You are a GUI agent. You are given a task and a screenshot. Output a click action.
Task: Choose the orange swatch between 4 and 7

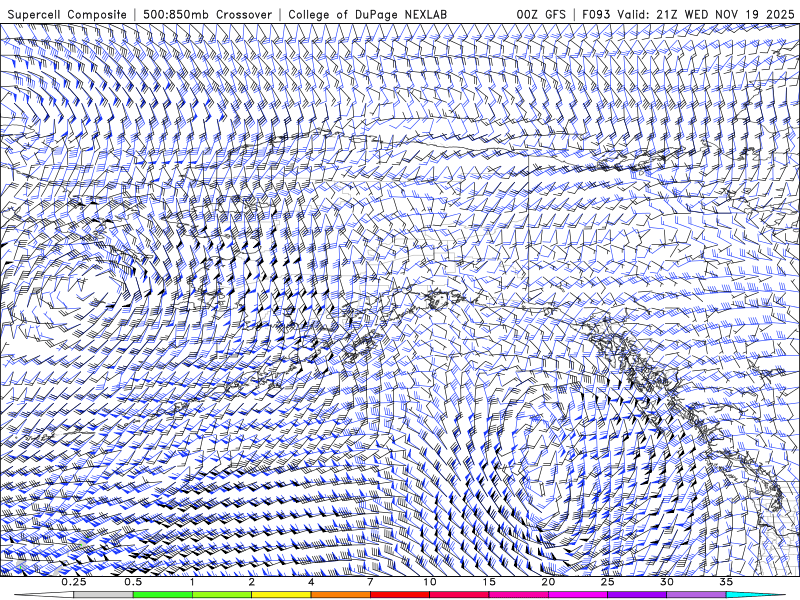340,595
